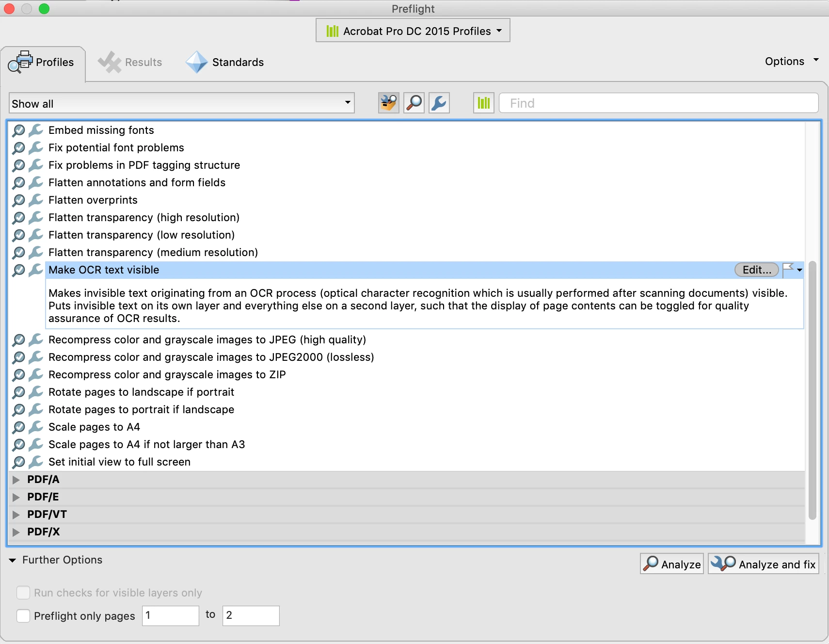This screenshot has height=644, width=829.
Task: Expand the PDF/X group
Action: (16, 532)
